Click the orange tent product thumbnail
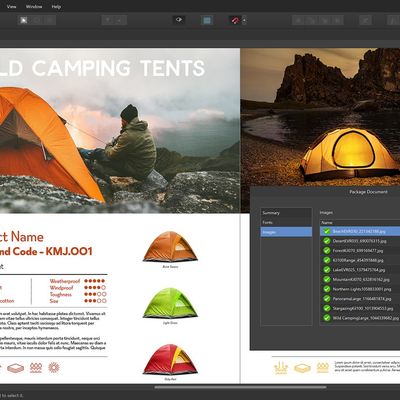Screen dimensions: 400x400 click(x=170, y=246)
